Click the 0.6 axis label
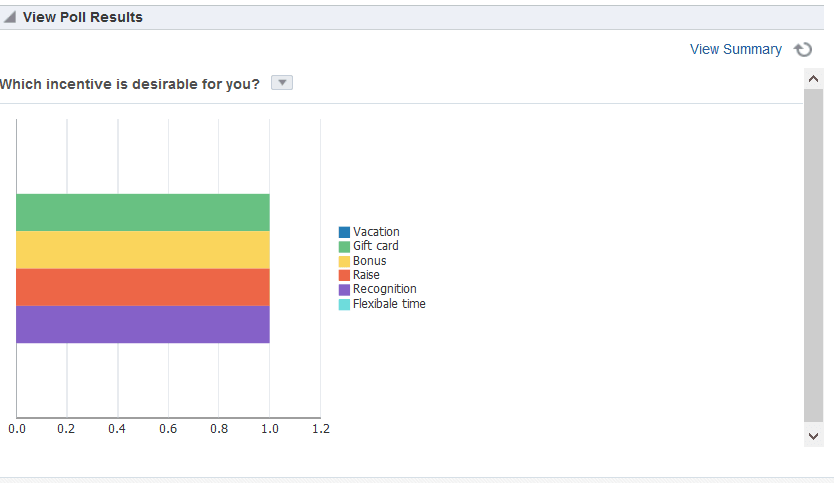This screenshot has width=834, height=483. (168, 429)
